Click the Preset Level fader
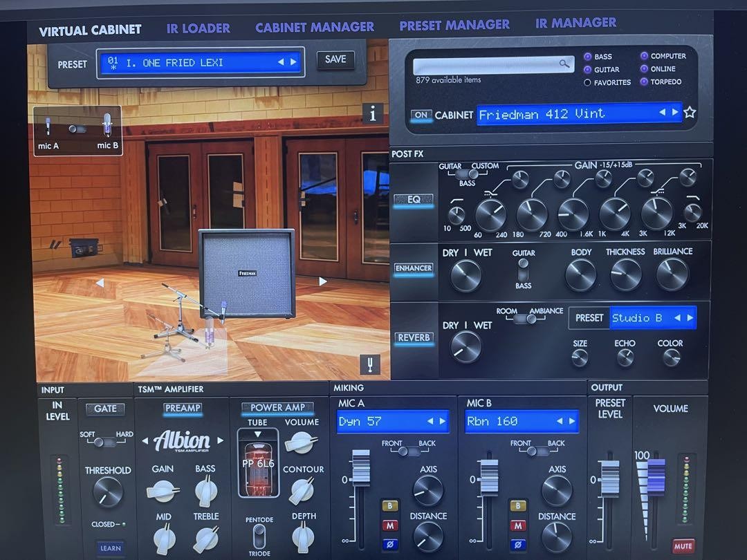 [x=610, y=478]
